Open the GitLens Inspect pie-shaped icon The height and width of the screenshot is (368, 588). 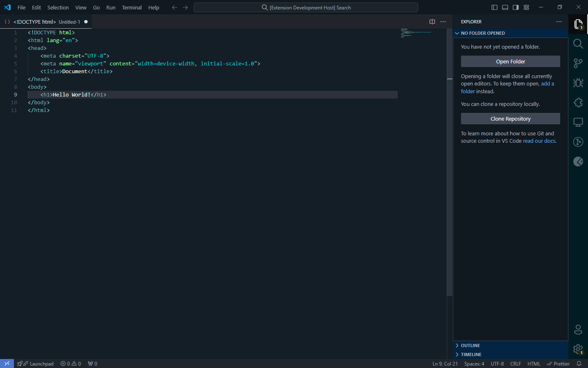pyautogui.click(x=578, y=162)
